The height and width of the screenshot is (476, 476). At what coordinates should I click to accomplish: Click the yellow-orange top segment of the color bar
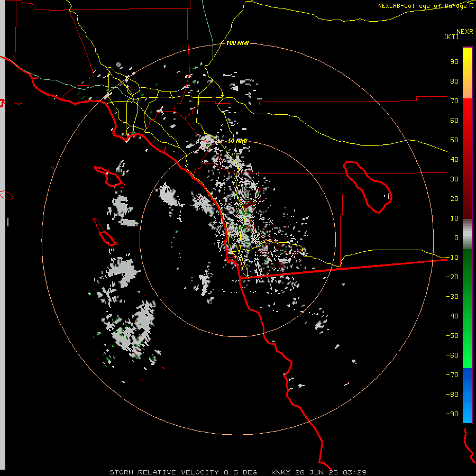[x=467, y=73]
